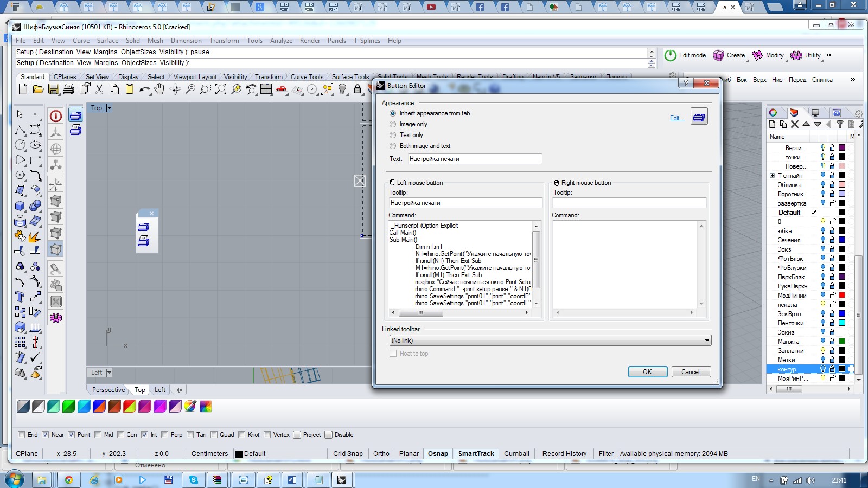
Task: Click the Delete layer X icon
Action: tap(795, 125)
